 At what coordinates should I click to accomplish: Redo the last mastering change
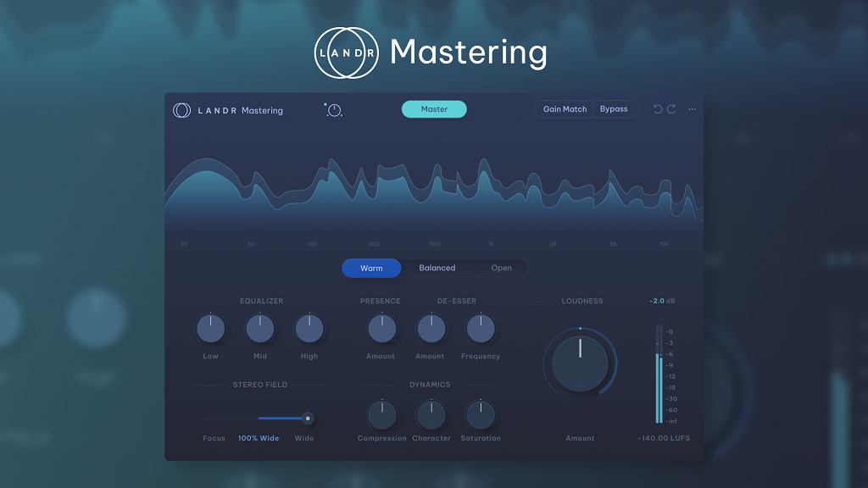tap(672, 108)
